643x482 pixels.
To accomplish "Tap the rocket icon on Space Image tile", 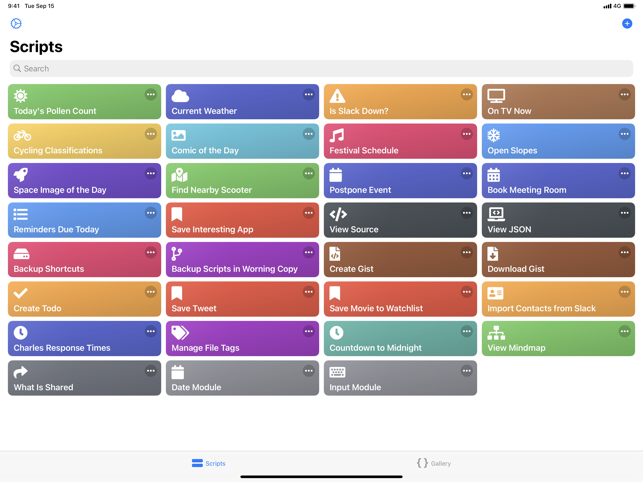I will click(21, 175).
